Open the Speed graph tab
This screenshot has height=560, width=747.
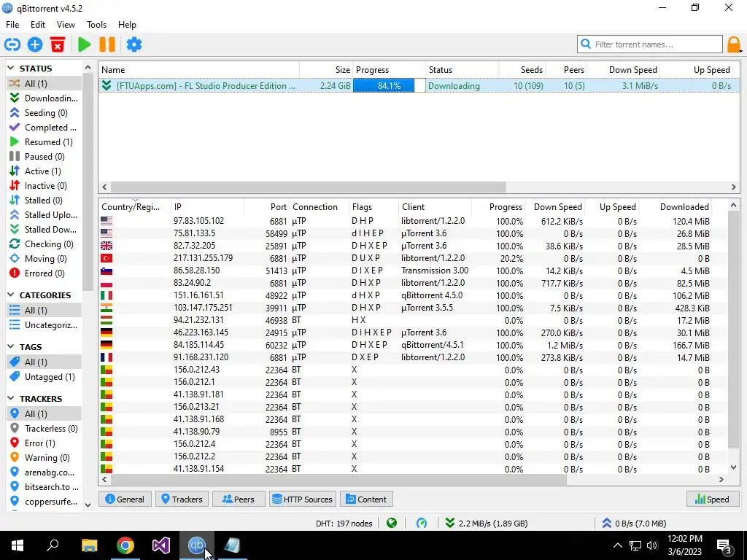(712, 499)
